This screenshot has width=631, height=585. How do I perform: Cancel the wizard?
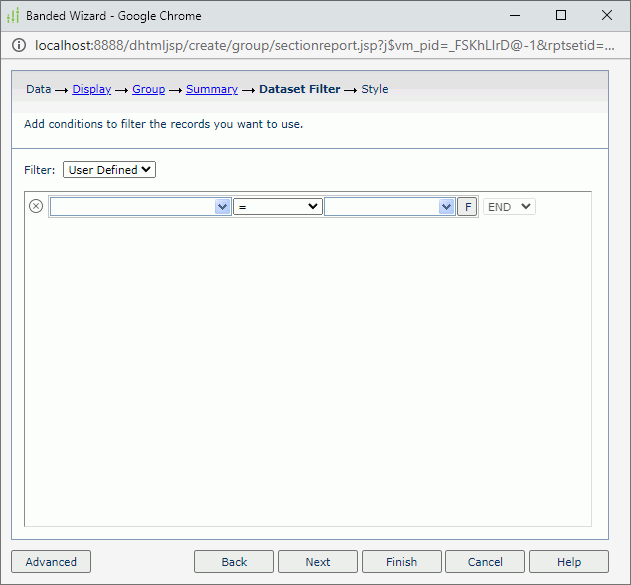point(485,562)
